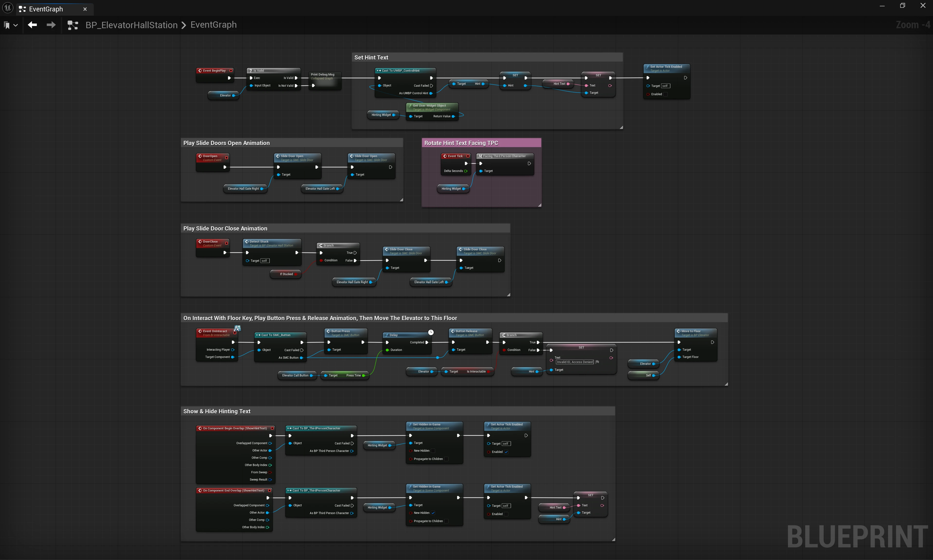Toggle New Hidden checkbox in End Overlap row
Image resolution: width=933 pixels, height=560 pixels.
[x=433, y=513]
